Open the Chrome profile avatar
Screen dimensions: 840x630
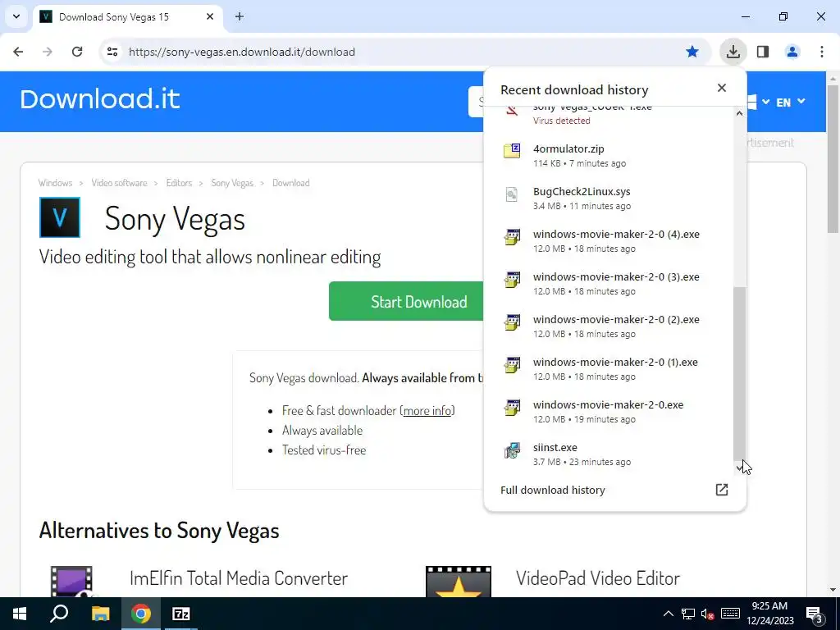[x=792, y=52]
